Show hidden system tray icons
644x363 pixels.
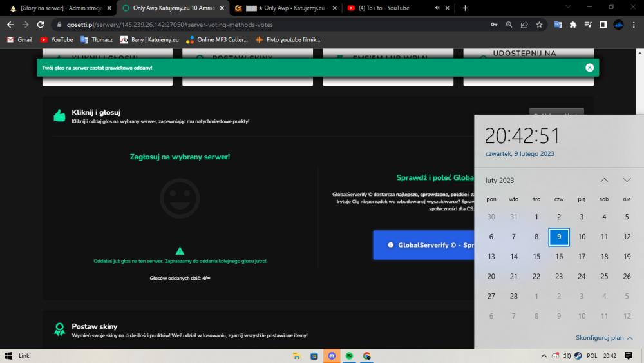(x=544, y=356)
